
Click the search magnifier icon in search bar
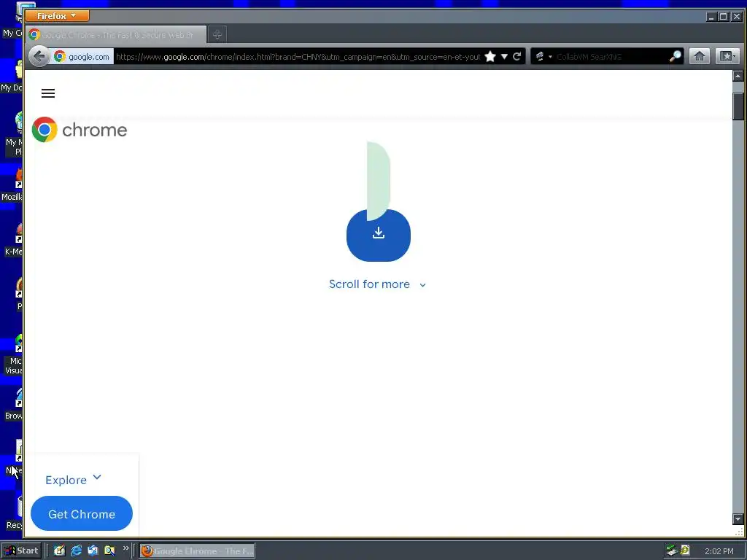(x=675, y=57)
